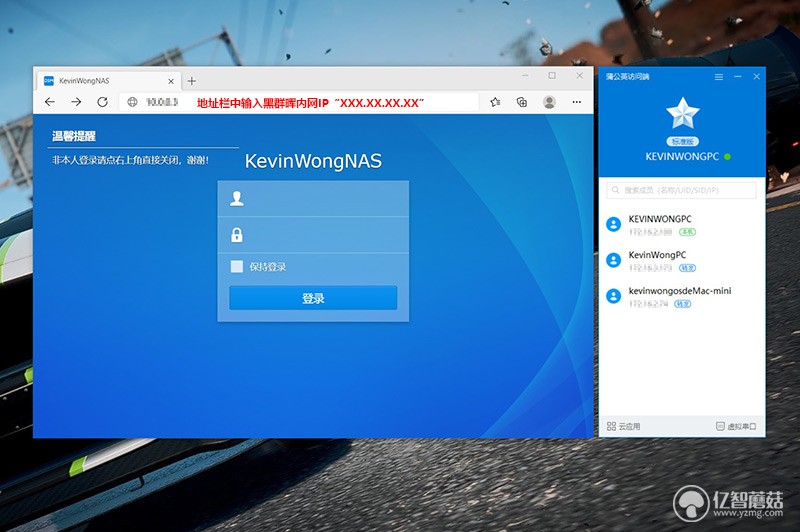Image resolution: width=800 pixels, height=532 pixels.
Task: Open 云应用 at panel bottom
Action: point(623,426)
